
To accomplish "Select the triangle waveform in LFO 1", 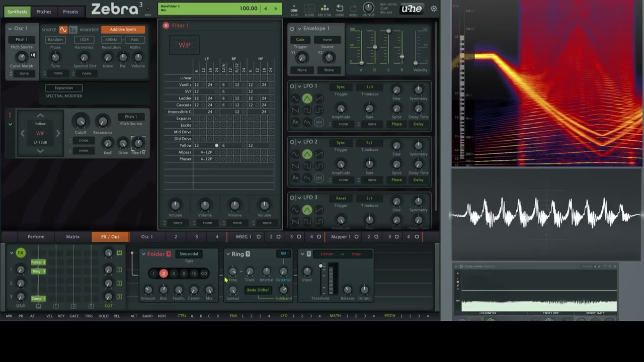I will [307, 99].
